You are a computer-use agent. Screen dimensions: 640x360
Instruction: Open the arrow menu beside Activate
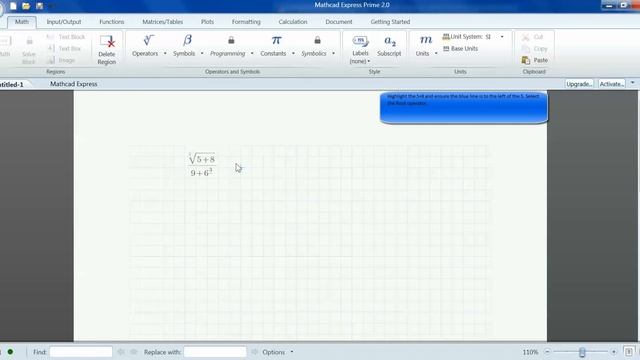632,83
